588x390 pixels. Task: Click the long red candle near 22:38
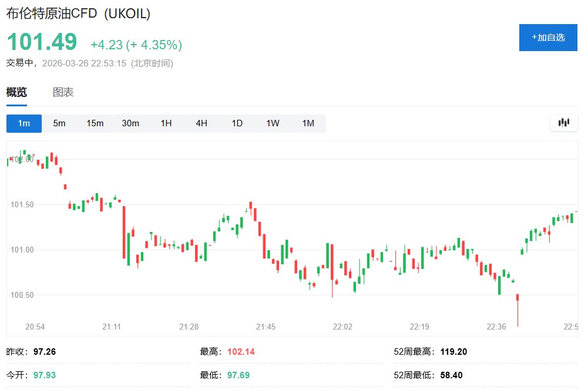coord(518,310)
